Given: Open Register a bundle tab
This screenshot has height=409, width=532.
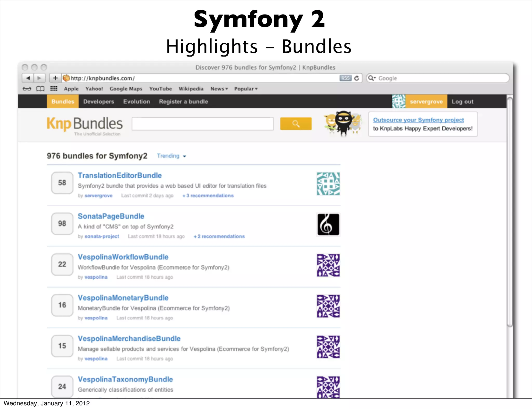Looking at the screenshot, I should pyautogui.click(x=183, y=101).
